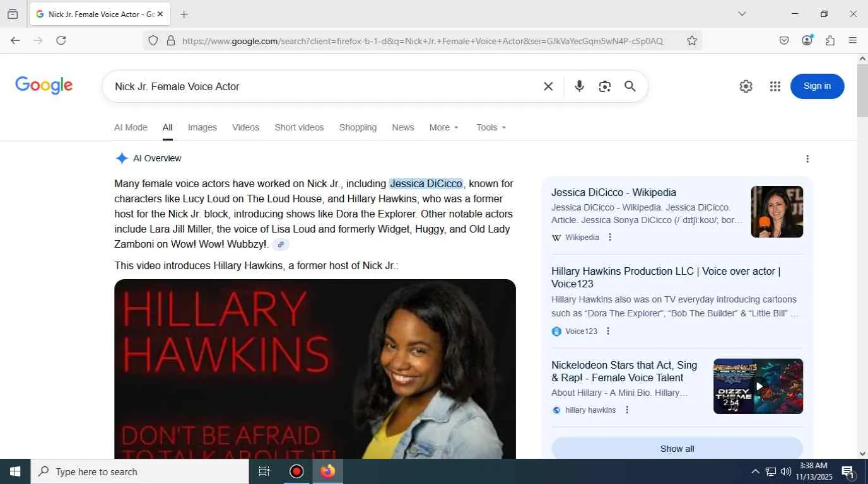
Task: Click the hillary hawkins source label
Action: coord(590,410)
